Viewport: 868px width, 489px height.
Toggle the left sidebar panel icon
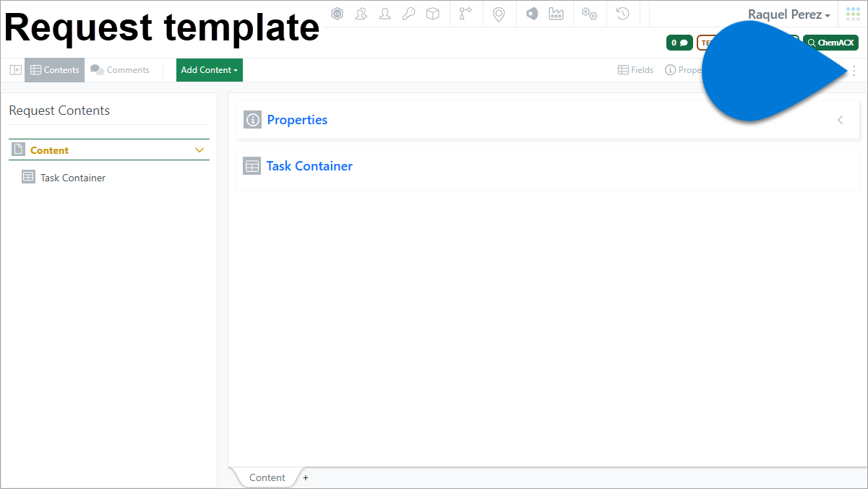coord(15,70)
